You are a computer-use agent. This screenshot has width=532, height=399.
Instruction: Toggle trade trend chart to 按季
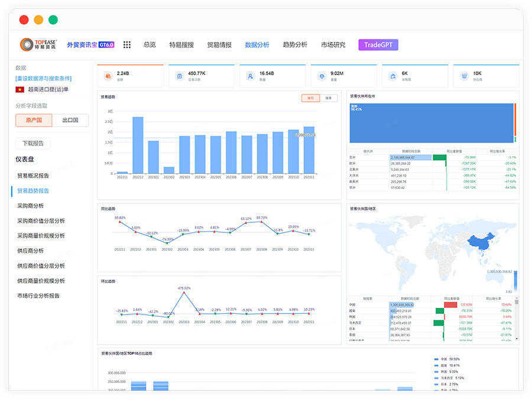[x=329, y=98]
